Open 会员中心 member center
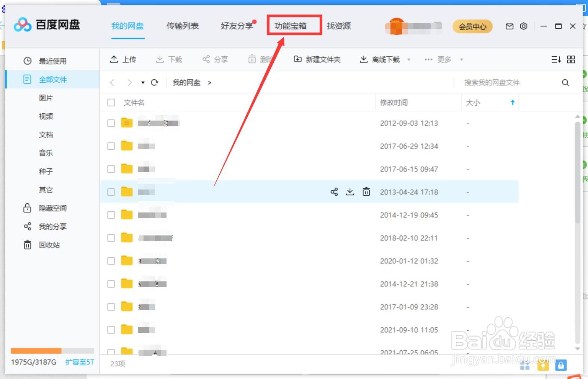Viewport: 588px width, 379px height. pyautogui.click(x=472, y=26)
